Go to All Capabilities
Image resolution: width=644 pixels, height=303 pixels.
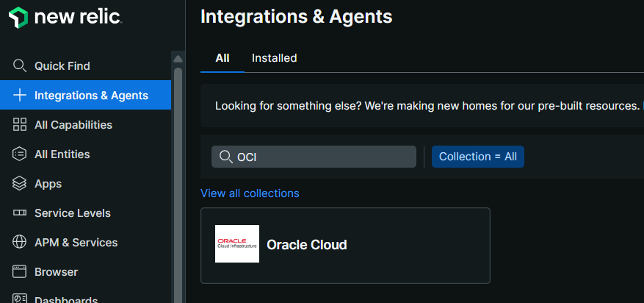(85, 124)
